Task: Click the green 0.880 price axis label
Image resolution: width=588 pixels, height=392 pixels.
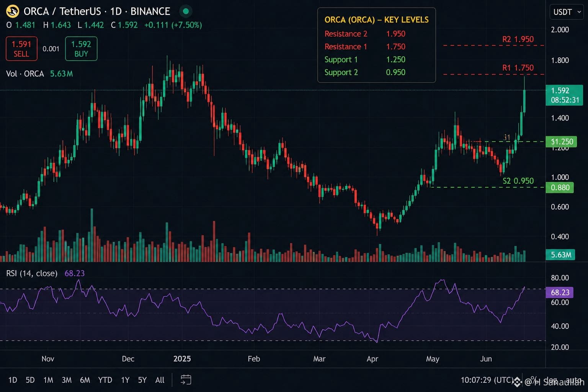Action: [560, 187]
